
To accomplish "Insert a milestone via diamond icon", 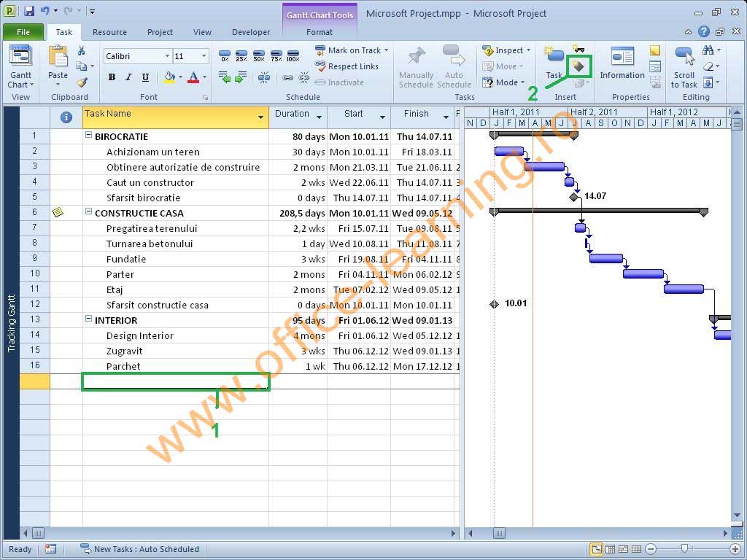I will [578, 66].
